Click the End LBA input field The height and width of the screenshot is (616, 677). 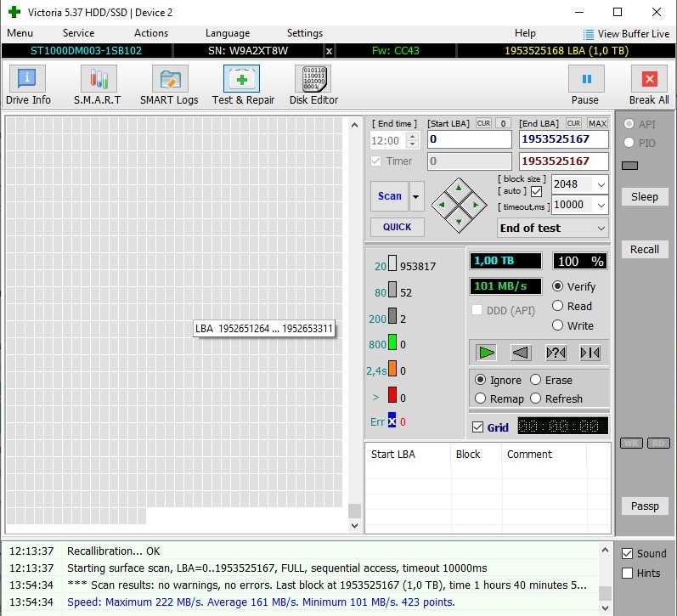[x=563, y=139]
